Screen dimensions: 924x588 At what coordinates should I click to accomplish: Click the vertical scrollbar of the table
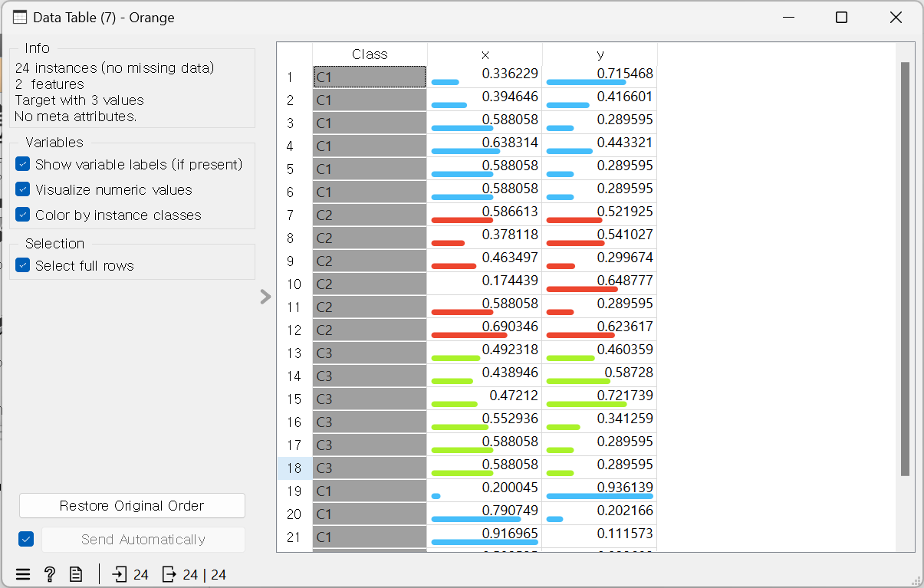tap(905, 268)
